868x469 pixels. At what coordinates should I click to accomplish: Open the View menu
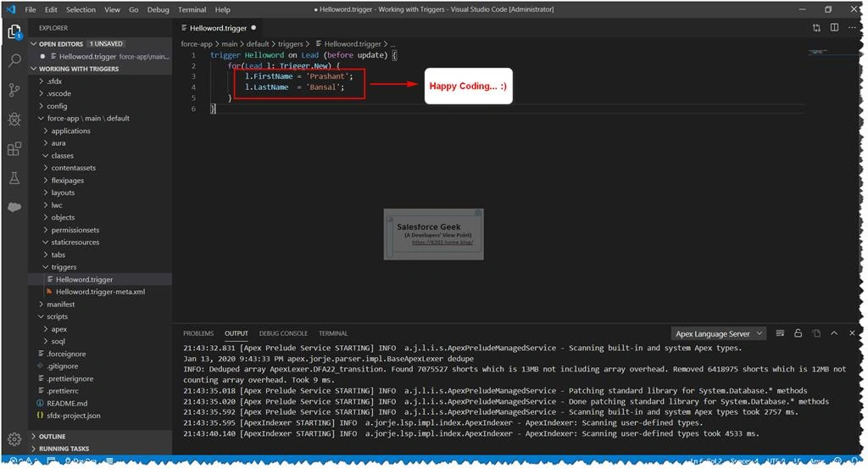113,9
